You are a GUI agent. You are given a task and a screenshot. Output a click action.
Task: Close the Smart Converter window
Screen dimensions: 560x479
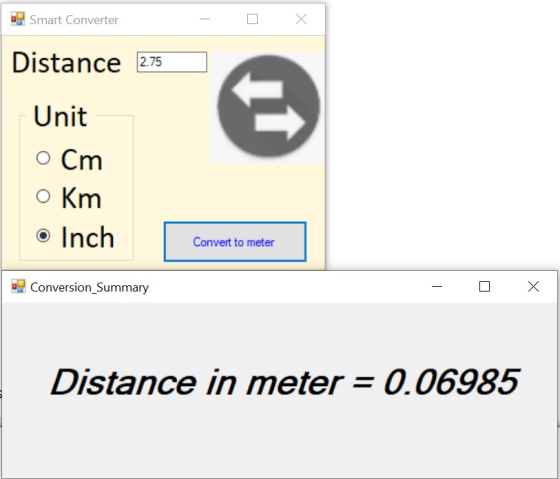pyautogui.click(x=301, y=19)
